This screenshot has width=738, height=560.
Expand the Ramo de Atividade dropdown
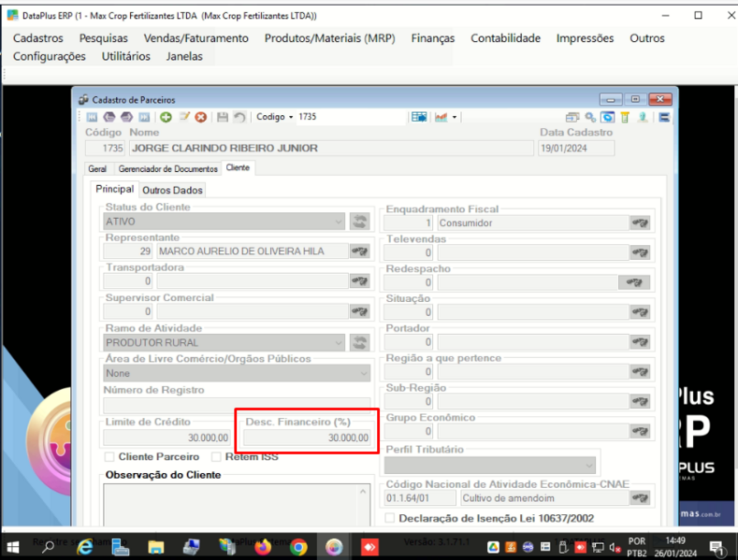coord(339,342)
